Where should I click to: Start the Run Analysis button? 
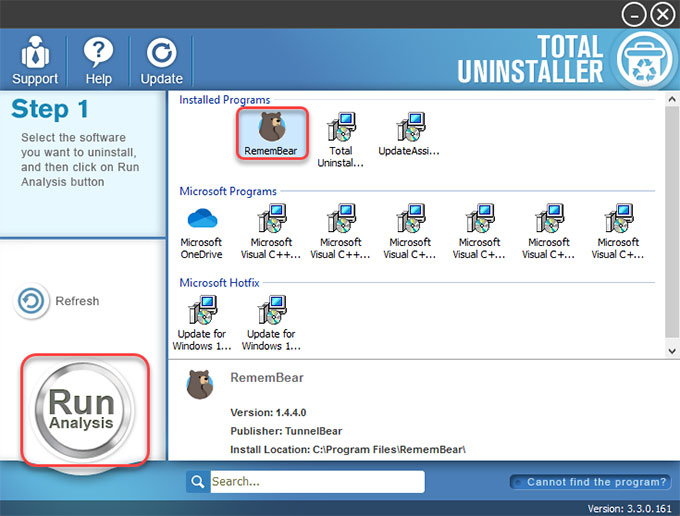point(82,410)
